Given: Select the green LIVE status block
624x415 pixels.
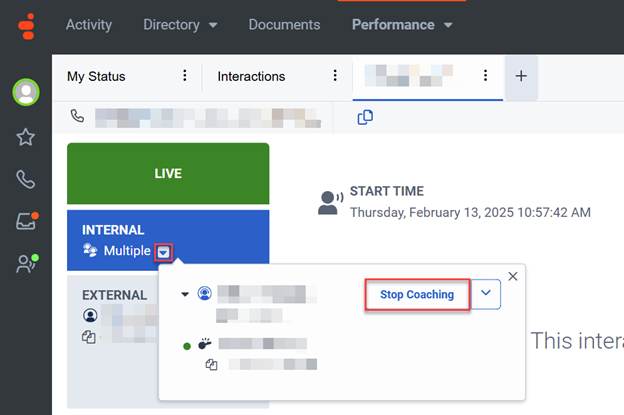Looking at the screenshot, I should 168,174.
